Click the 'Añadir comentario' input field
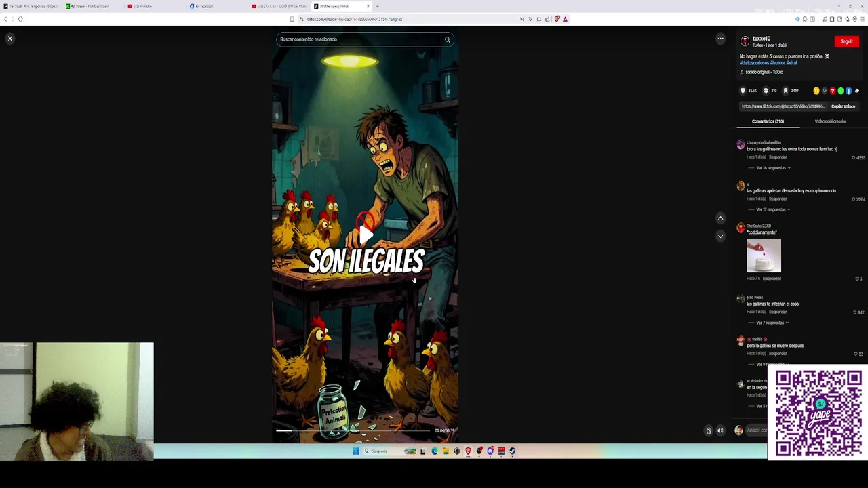This screenshot has height=488, width=868. [x=757, y=430]
